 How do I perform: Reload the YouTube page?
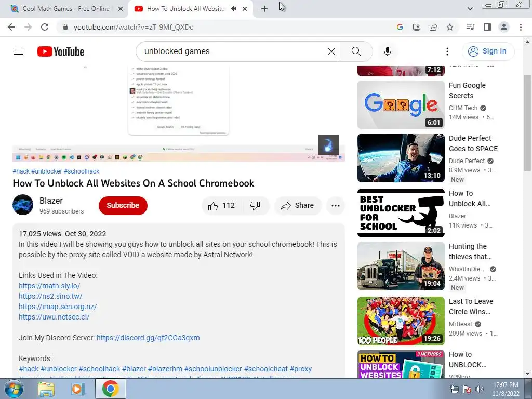[x=45, y=27]
